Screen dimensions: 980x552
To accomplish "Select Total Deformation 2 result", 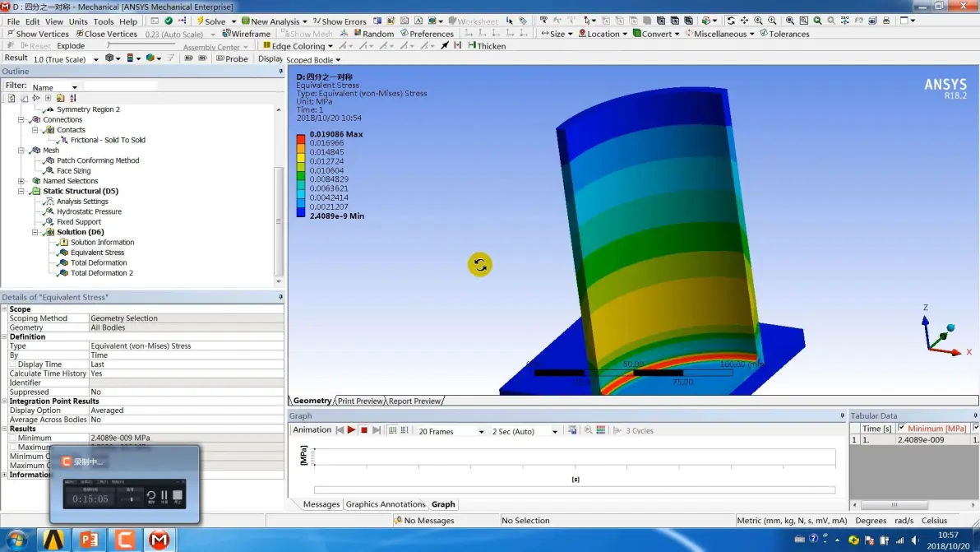I will click(x=101, y=272).
